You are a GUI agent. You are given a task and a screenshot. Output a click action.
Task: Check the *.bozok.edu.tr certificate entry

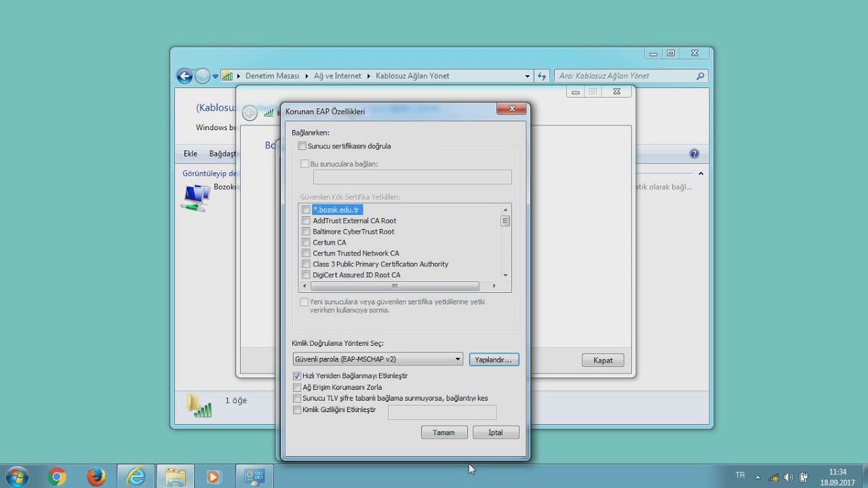point(305,209)
